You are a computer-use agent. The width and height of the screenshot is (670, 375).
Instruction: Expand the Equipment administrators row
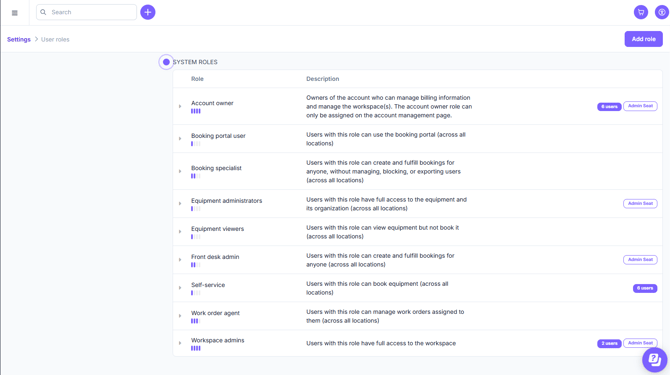point(180,204)
